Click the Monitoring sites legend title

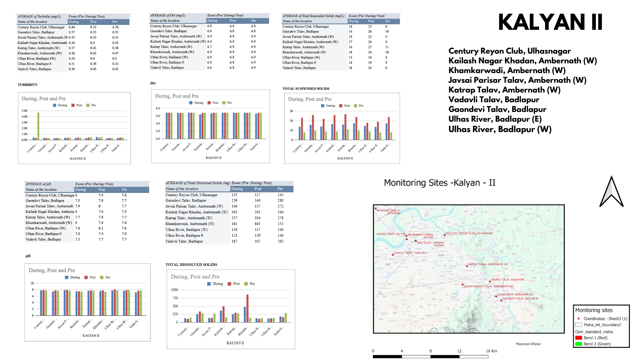(x=594, y=310)
